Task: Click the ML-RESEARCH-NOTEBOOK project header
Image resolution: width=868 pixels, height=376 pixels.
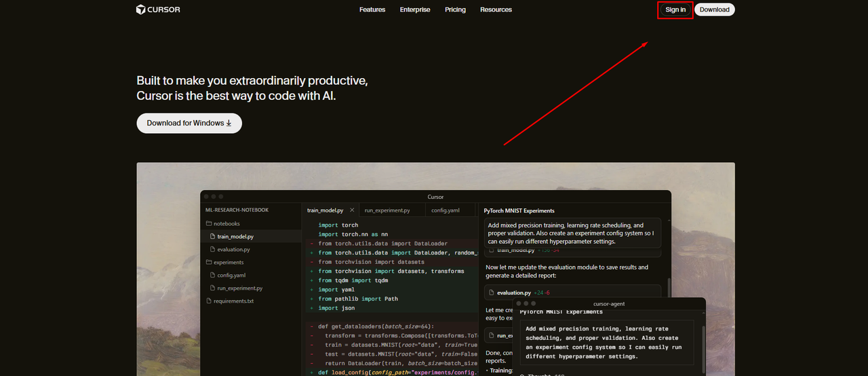Action: (x=237, y=210)
